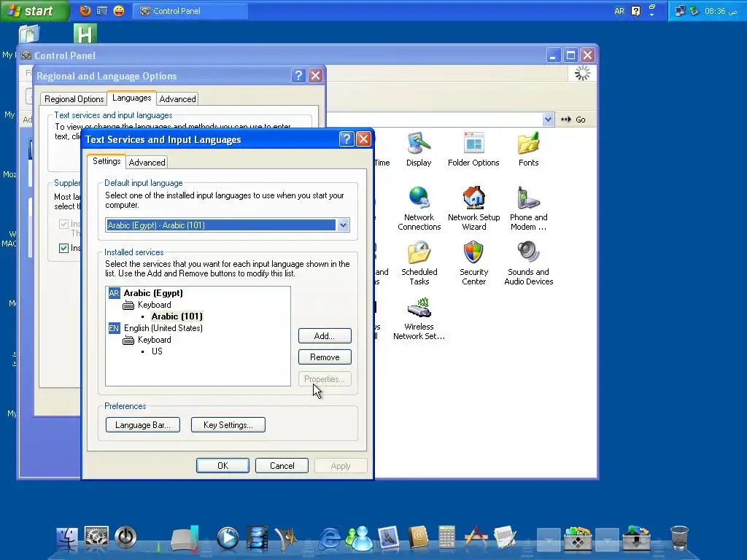Click the AR language bar indicator
747x560 pixels.
click(x=619, y=11)
